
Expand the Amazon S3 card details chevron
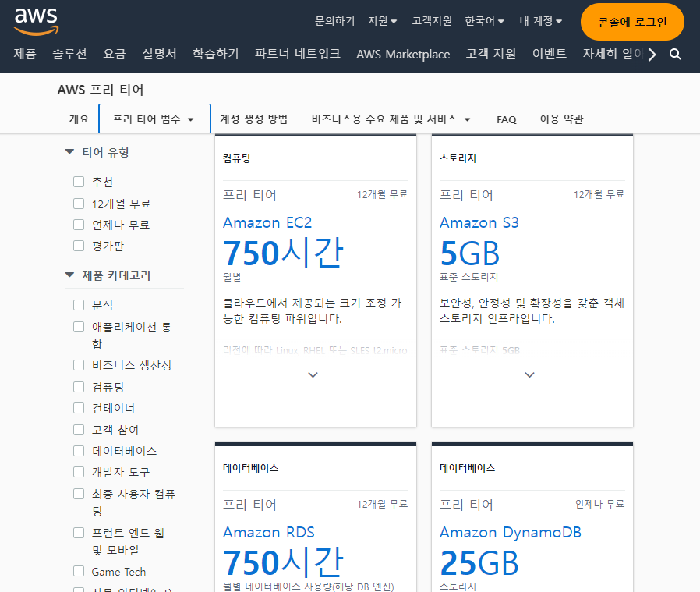(x=529, y=374)
